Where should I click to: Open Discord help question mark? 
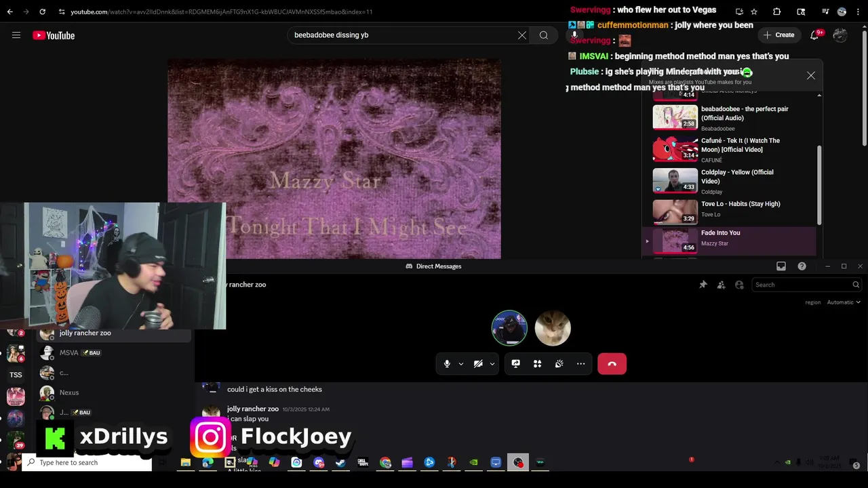(802, 266)
